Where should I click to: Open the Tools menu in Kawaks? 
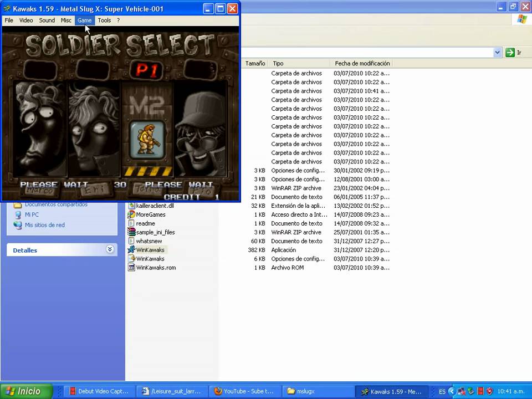pyautogui.click(x=104, y=21)
